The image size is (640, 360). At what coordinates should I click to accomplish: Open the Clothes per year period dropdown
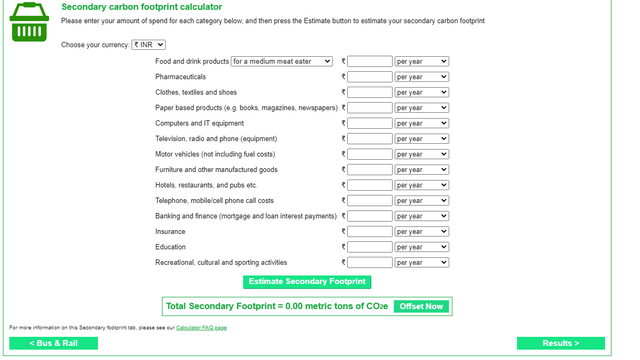[x=422, y=92]
